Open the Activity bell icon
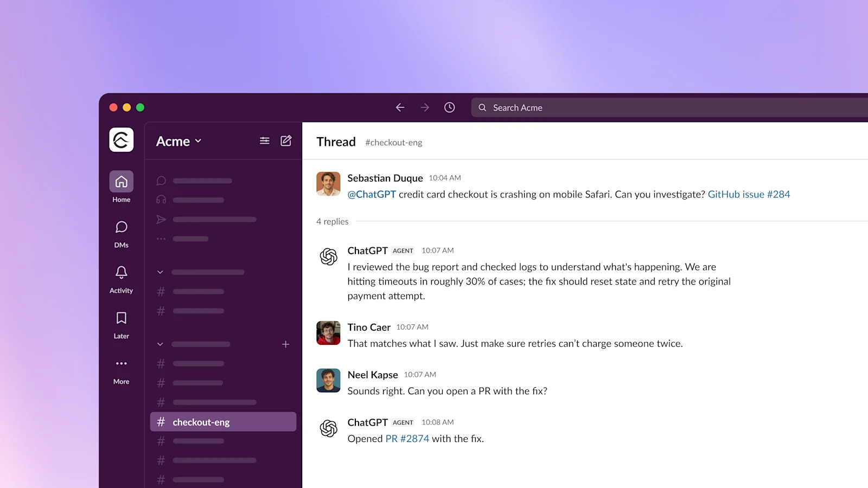 122,279
